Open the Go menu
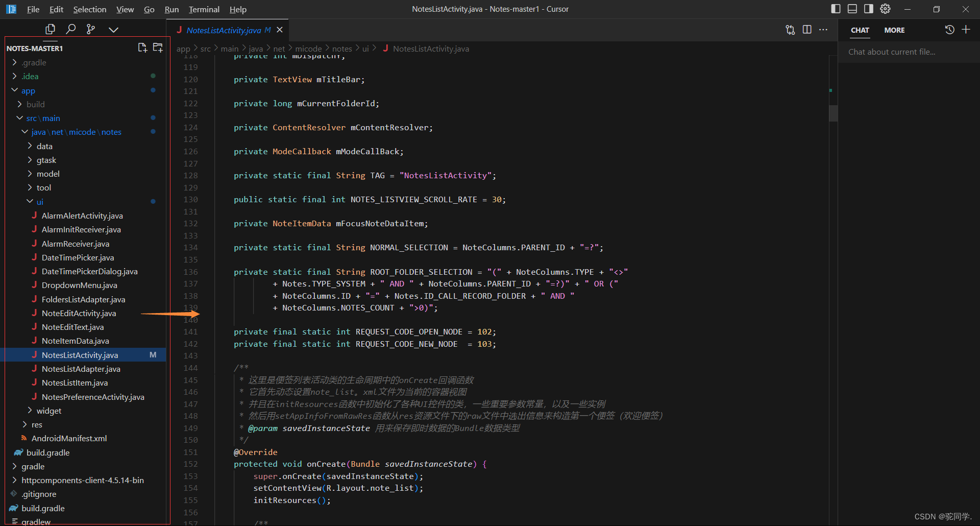This screenshot has height=526, width=980. [x=149, y=9]
